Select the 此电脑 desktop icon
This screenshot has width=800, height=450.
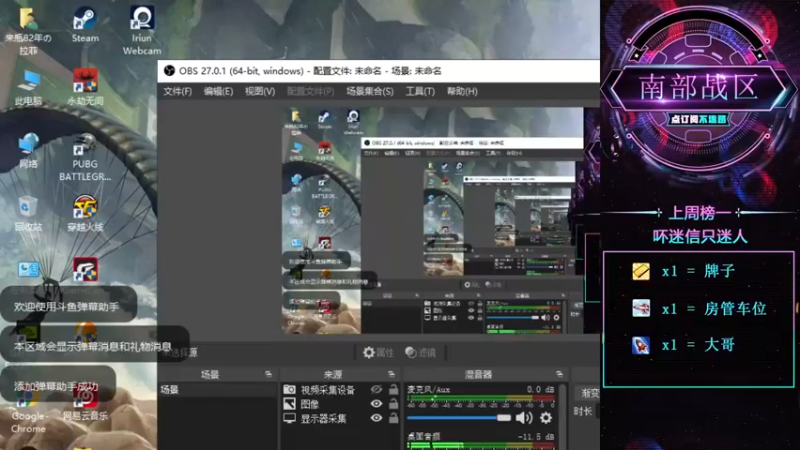[29, 88]
